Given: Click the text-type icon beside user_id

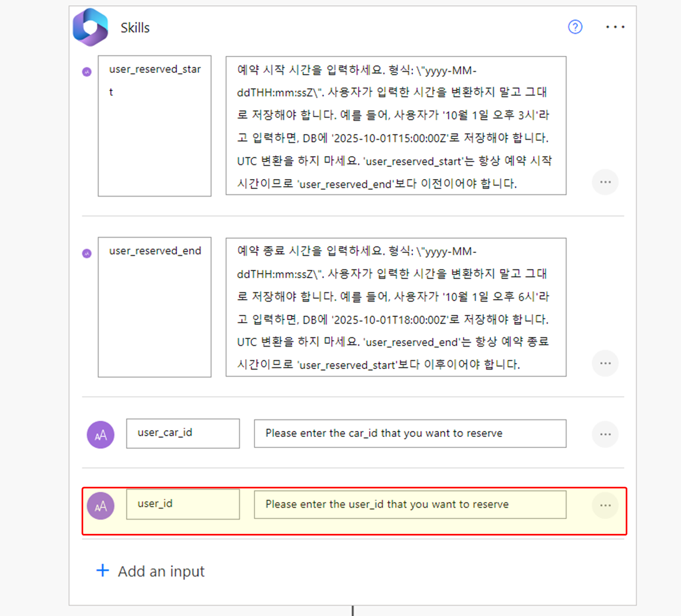Looking at the screenshot, I should 101,506.
